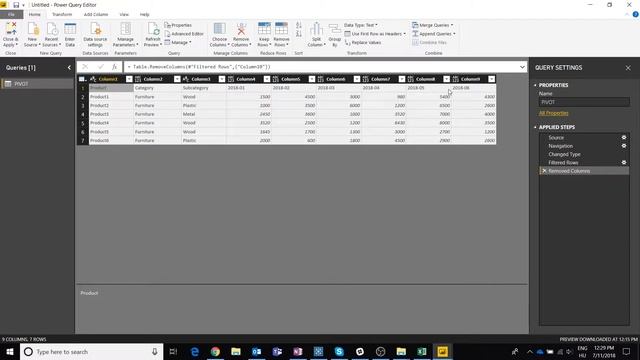Open the File tab
Image resolution: width=640 pixels, height=360 pixels.
(11, 14)
